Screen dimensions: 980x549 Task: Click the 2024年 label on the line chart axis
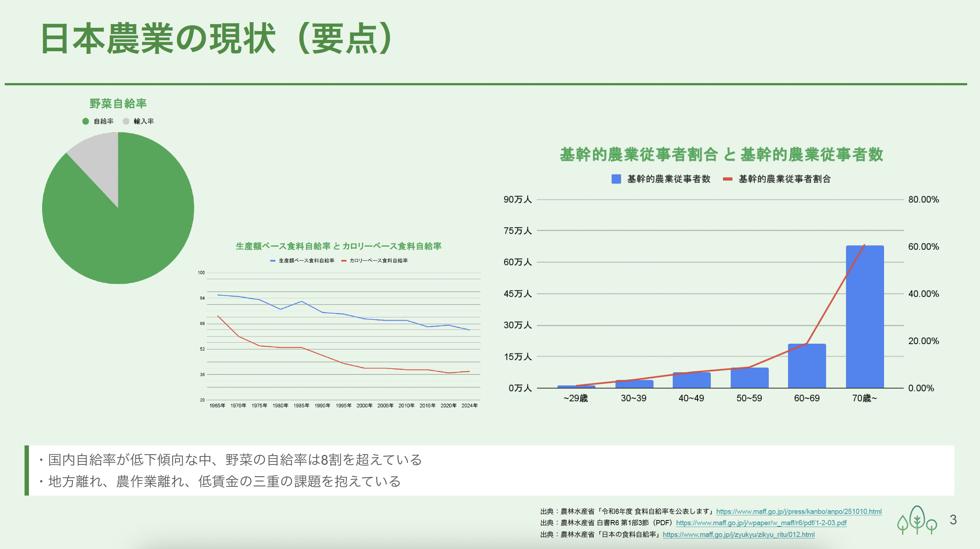[469, 406]
